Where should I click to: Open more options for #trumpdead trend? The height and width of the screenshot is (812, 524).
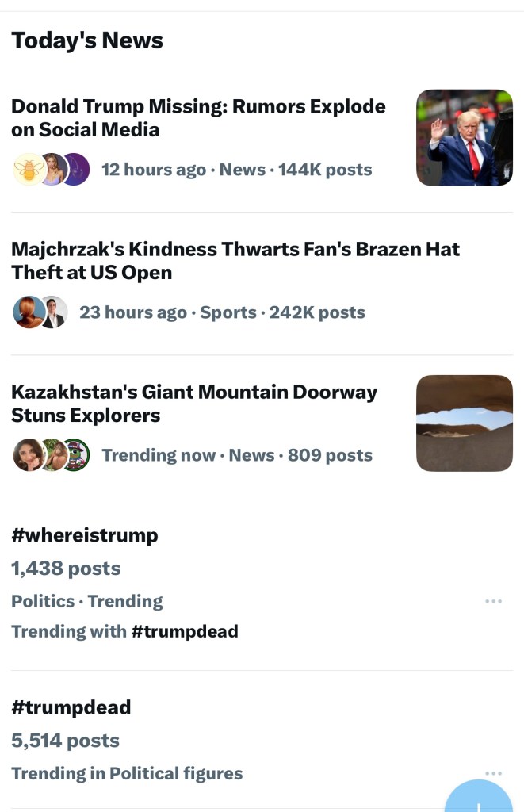493,773
